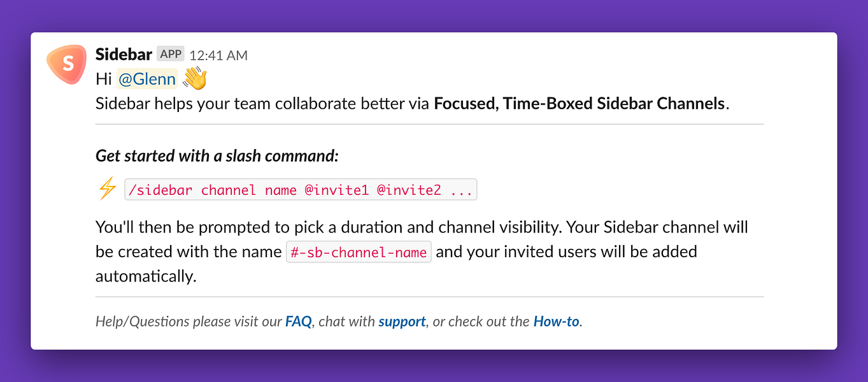The width and height of the screenshot is (868, 382).
Task: Click the Help/Questions footer text
Action: point(339,322)
